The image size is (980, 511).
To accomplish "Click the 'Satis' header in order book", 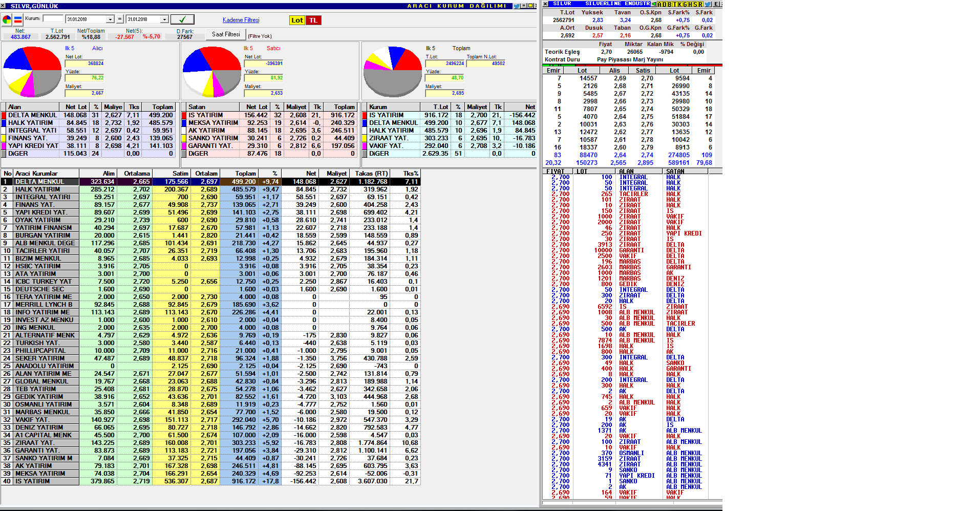I will click(643, 71).
